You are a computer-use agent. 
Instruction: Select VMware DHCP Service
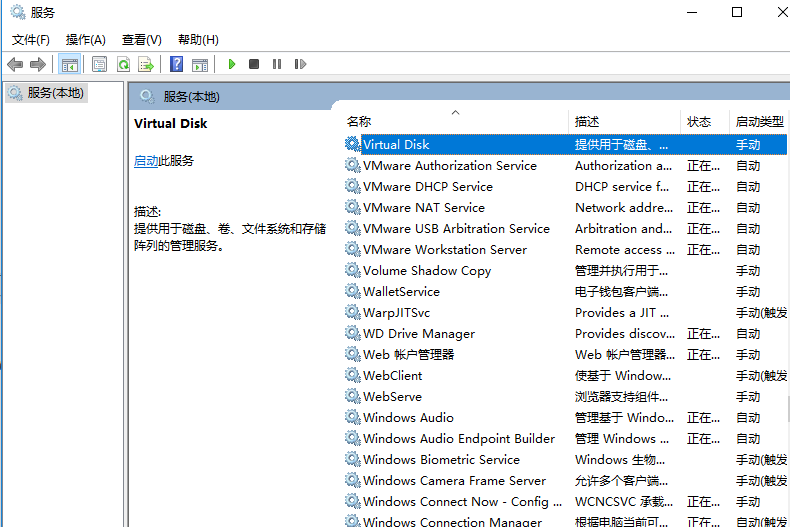565,187
